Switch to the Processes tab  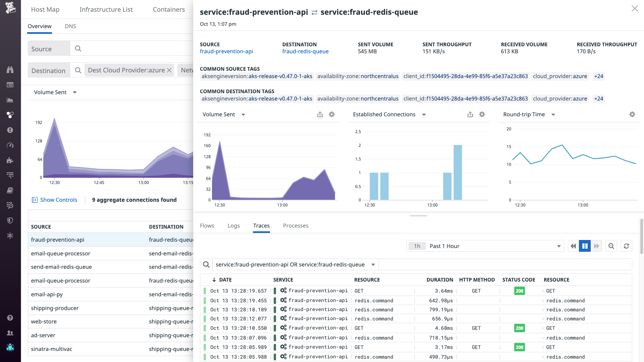(296, 226)
